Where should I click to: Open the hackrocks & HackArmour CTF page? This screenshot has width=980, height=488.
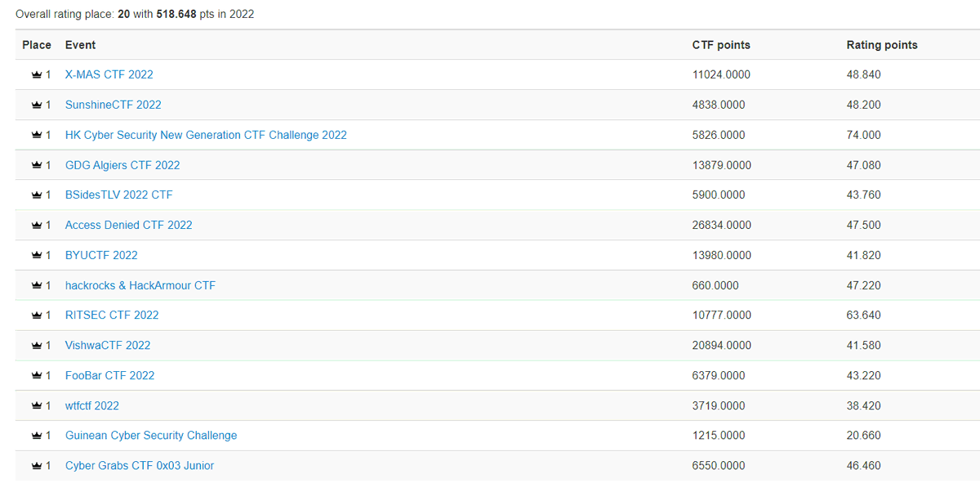(140, 284)
